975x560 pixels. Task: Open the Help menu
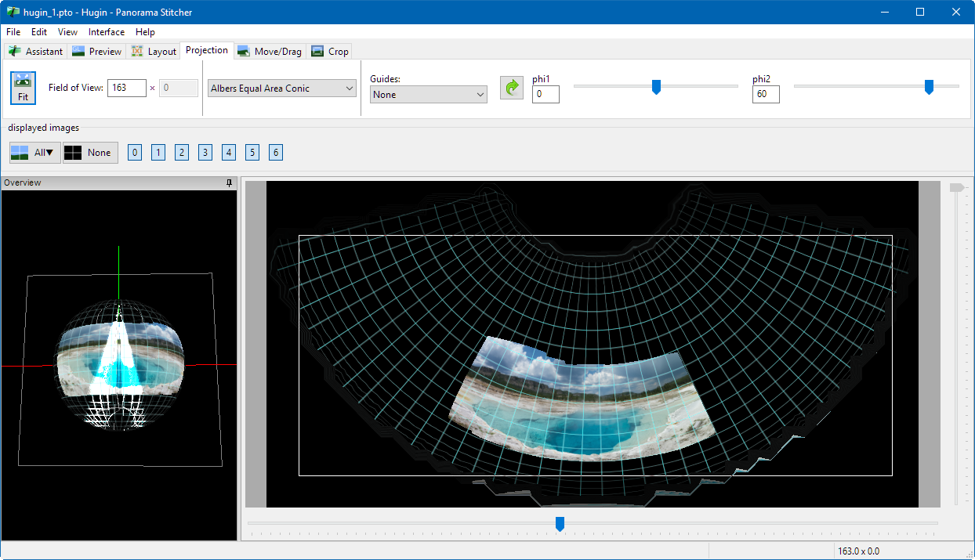coord(145,32)
